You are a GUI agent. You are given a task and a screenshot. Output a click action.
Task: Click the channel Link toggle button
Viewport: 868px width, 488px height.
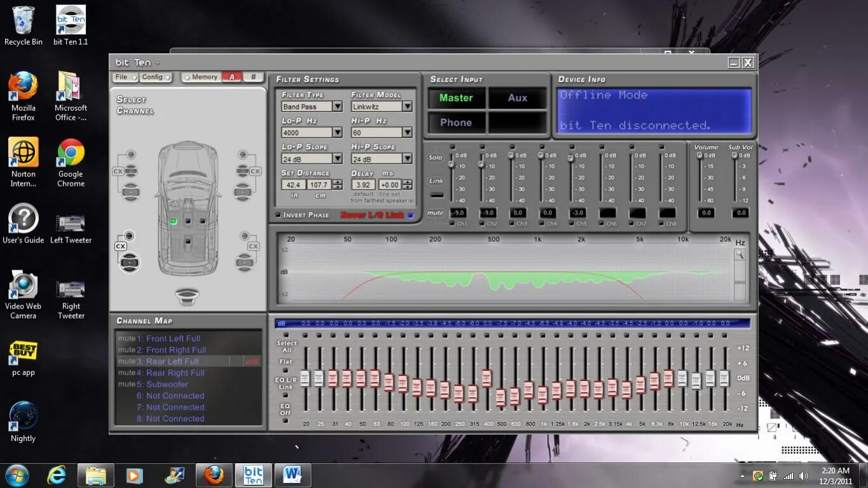coord(436,195)
